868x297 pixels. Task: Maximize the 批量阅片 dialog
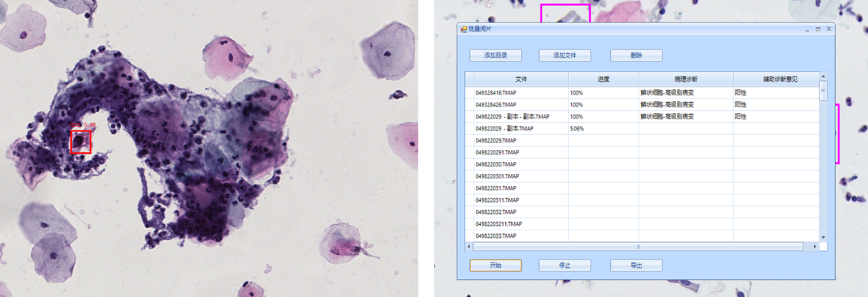pyautogui.click(x=819, y=28)
